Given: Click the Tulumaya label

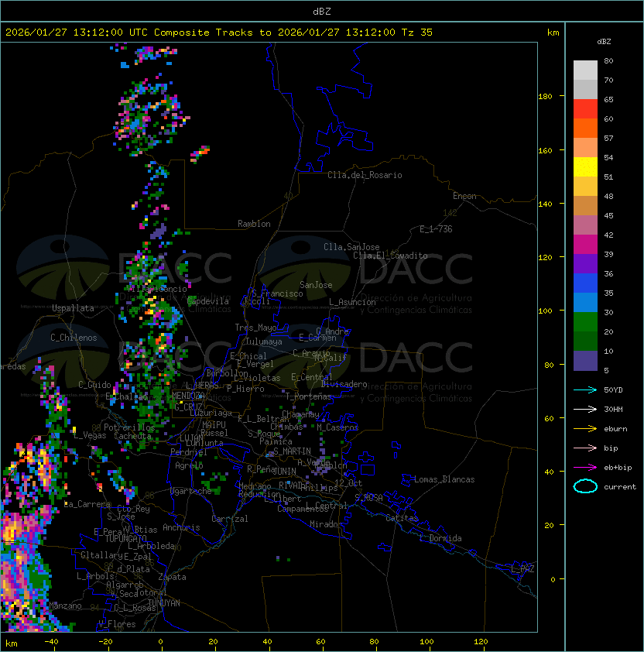Looking at the screenshot, I should 264,341.
